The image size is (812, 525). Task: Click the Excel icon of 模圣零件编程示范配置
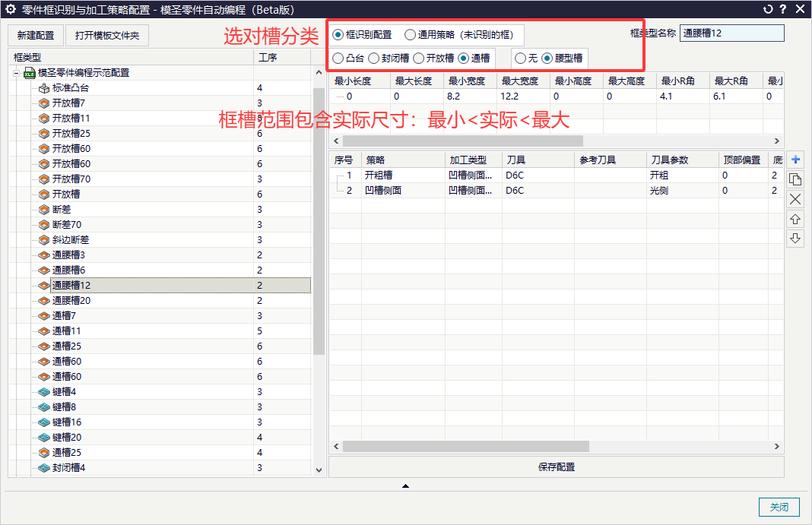click(x=30, y=73)
